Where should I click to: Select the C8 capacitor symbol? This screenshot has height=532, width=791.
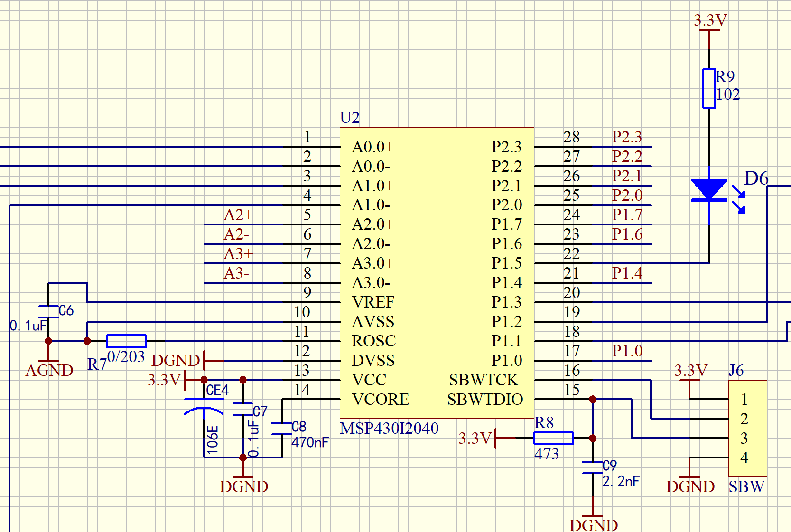coord(282,428)
